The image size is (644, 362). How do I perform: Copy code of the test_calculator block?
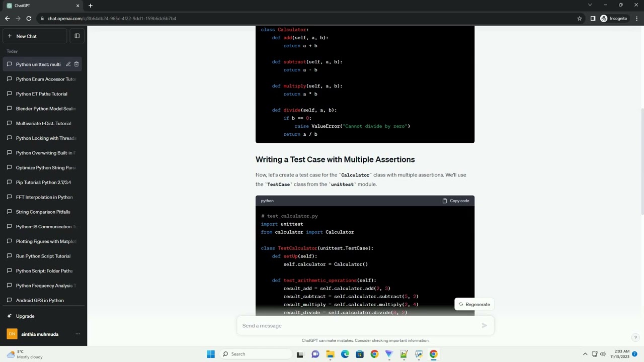[x=456, y=201]
